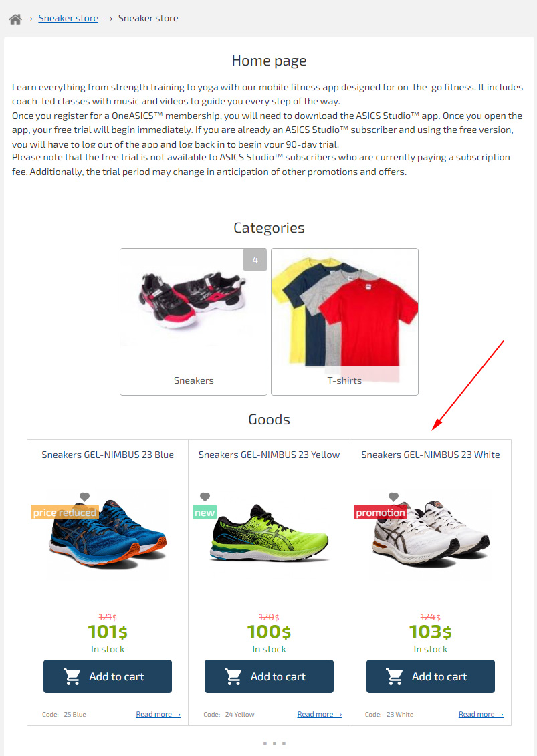
Task: Add Blue GEL-NIMBUS 23 to cart
Action: (x=108, y=676)
